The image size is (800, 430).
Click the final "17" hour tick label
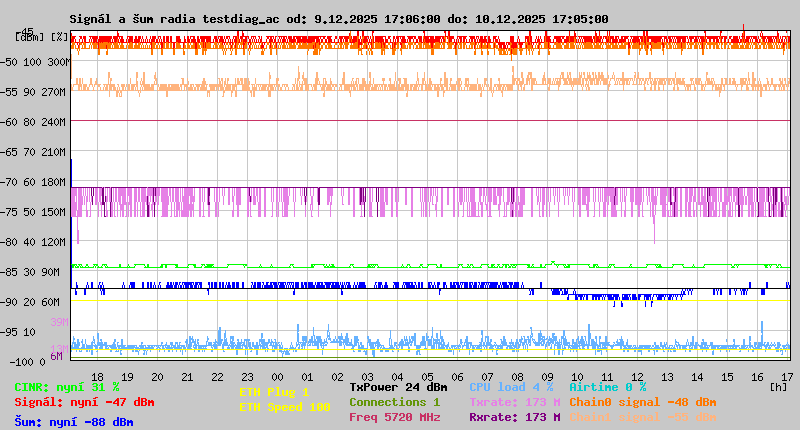(x=787, y=377)
